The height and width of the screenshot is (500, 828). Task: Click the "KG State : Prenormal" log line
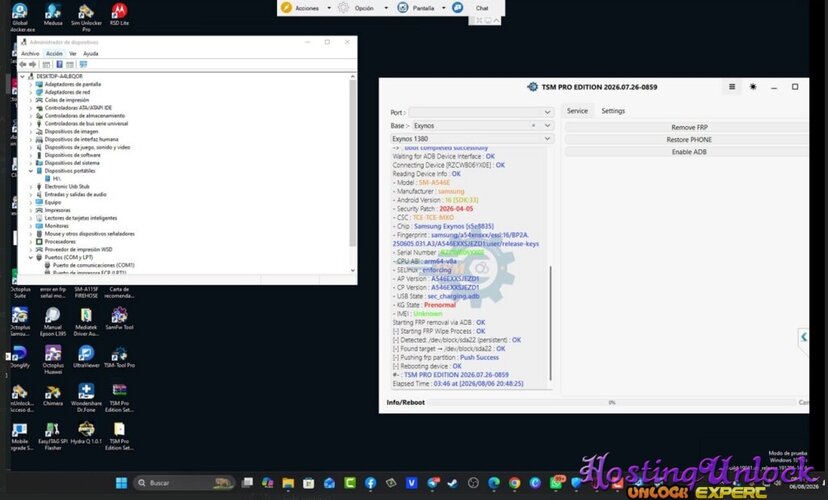(x=425, y=305)
